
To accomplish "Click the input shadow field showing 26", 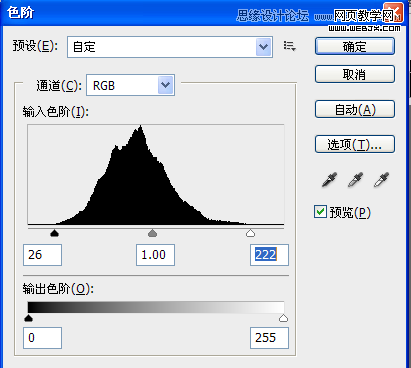I will pos(42,255).
